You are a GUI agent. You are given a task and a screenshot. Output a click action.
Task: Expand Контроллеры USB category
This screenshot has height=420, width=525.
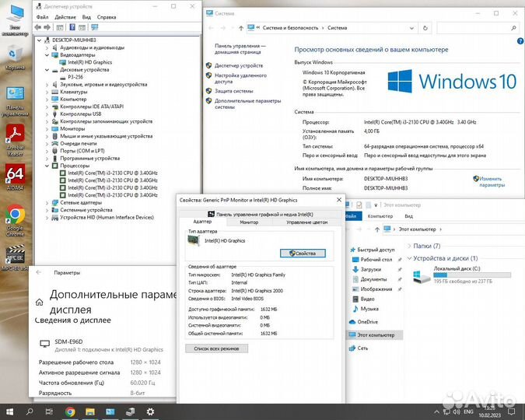(47, 114)
